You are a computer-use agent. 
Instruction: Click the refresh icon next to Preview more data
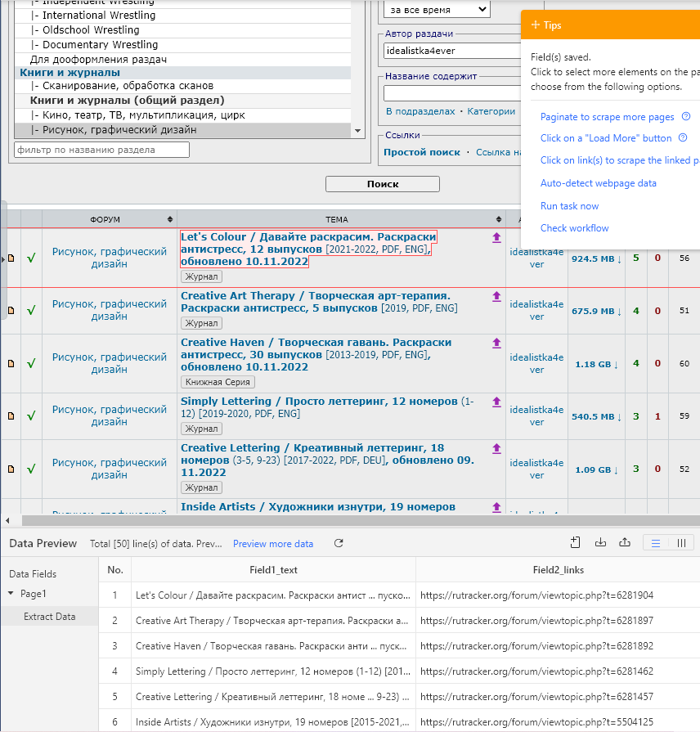tap(339, 543)
